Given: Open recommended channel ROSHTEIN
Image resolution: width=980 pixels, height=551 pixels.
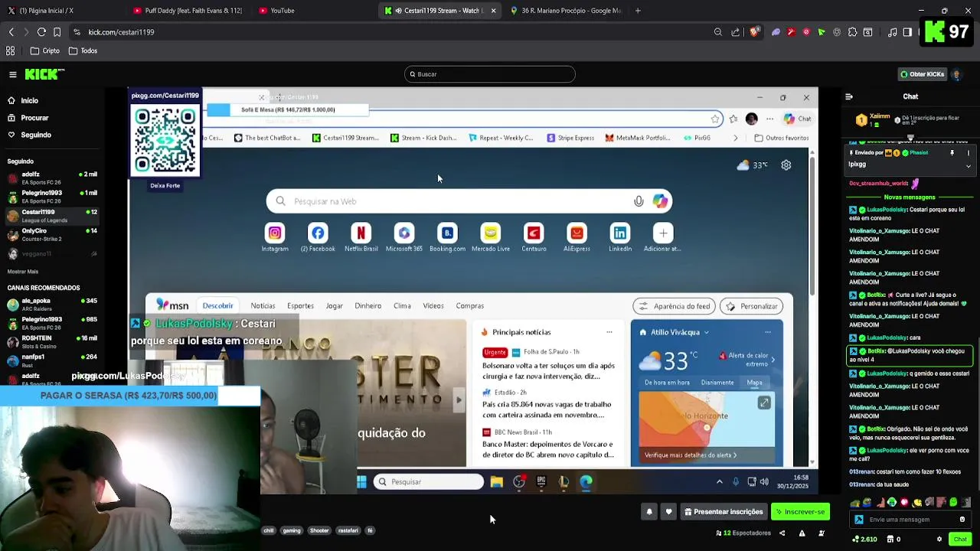Looking at the screenshot, I should (52, 341).
